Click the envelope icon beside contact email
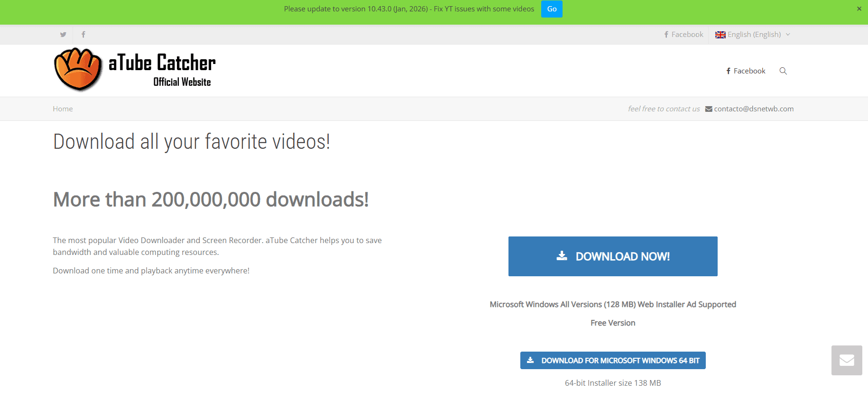Image resolution: width=868 pixels, height=399 pixels. click(x=709, y=109)
